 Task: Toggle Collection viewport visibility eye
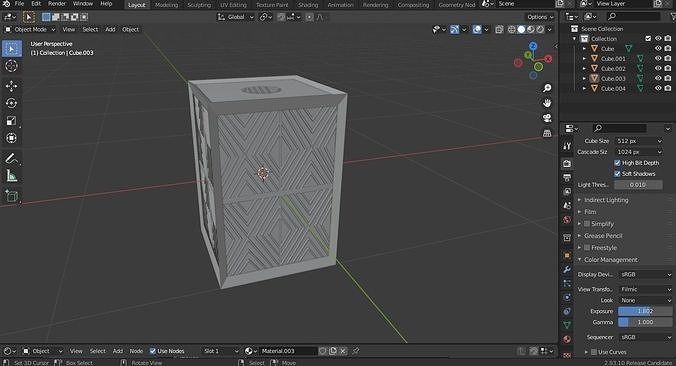point(658,38)
